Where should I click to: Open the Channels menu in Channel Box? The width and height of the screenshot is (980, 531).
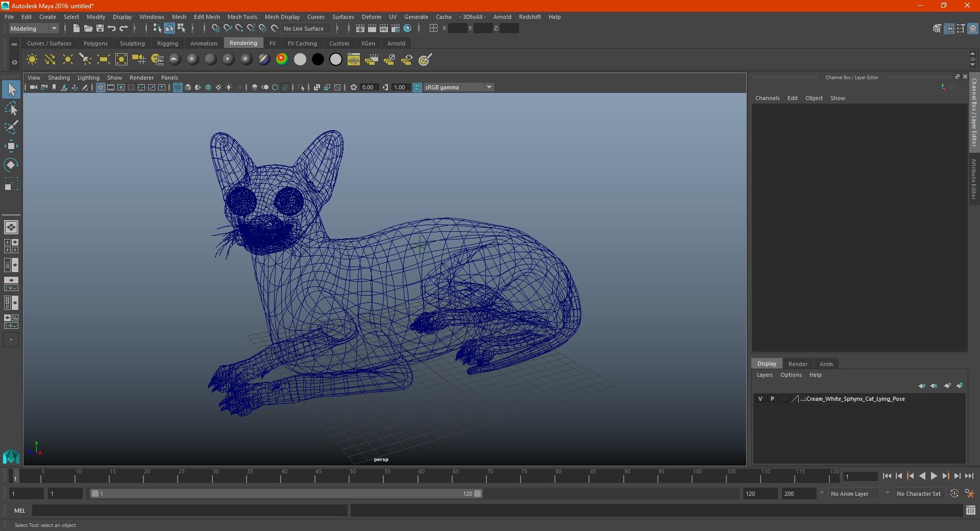coord(768,98)
